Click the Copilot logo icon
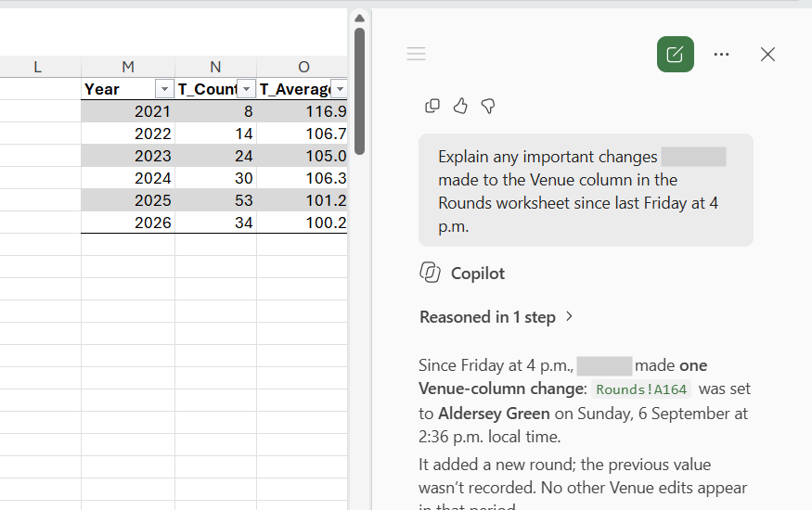This screenshot has width=812, height=510. coord(430,273)
